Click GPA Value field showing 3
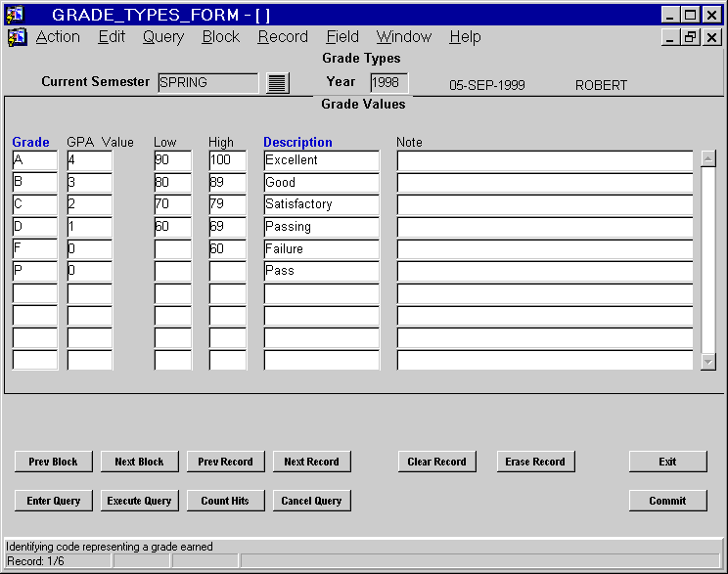Image resolution: width=728 pixels, height=574 pixels. 90,182
